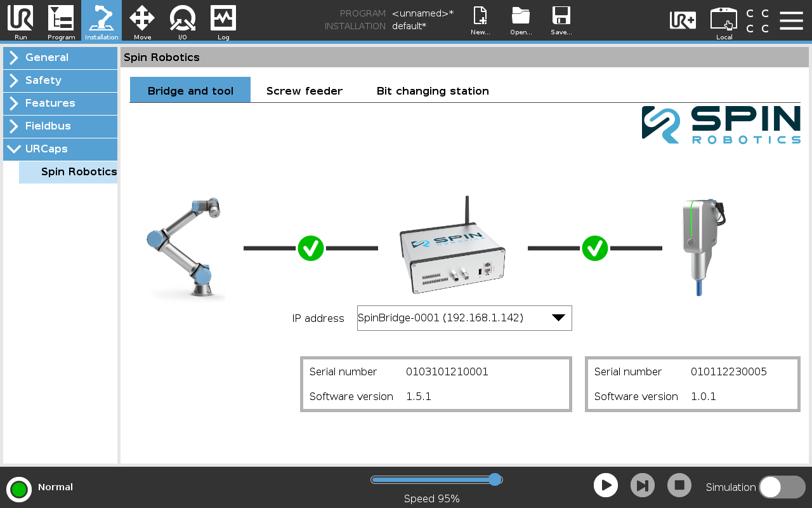
Task: Click the <unnamed>* program name
Action: [422, 13]
